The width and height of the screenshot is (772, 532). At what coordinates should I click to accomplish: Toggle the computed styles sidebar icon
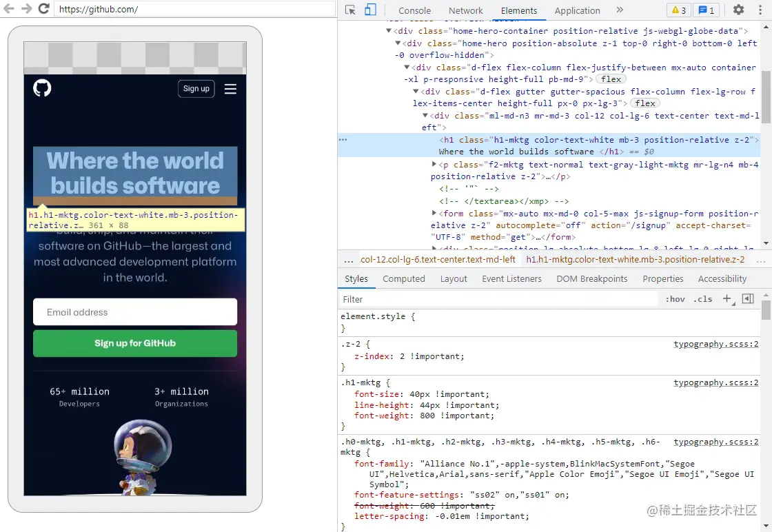click(x=747, y=298)
